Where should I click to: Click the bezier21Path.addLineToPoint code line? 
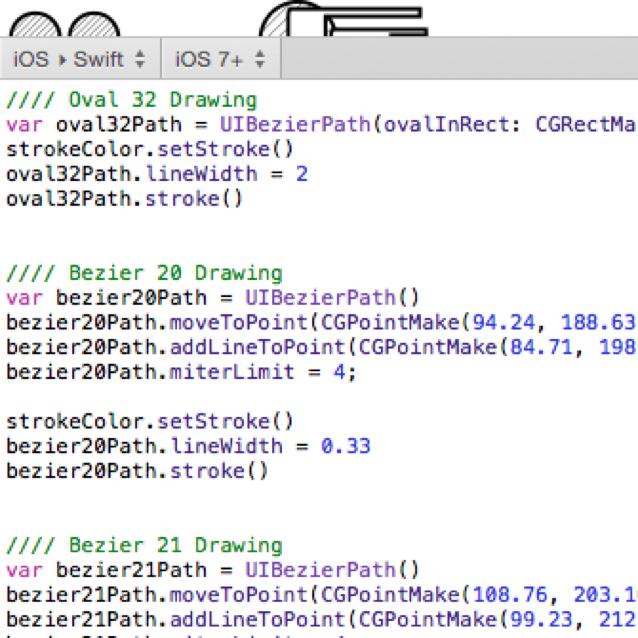321,620
